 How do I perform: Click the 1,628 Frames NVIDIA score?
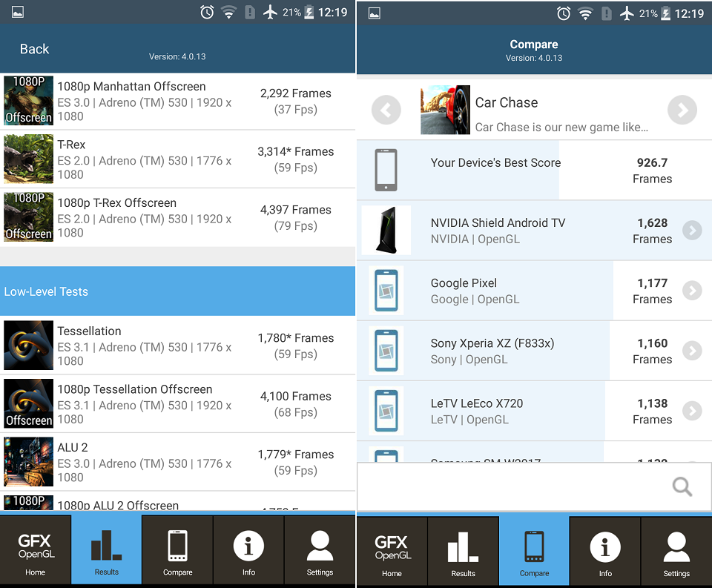tap(652, 231)
